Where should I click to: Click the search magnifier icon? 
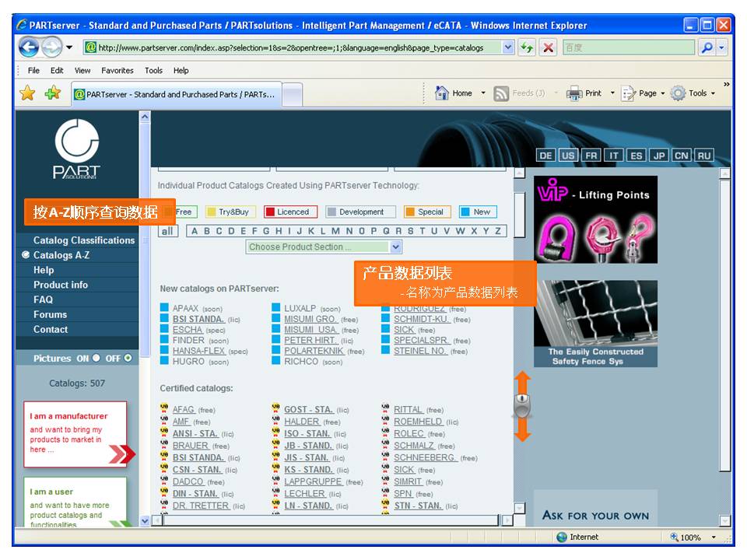707,47
